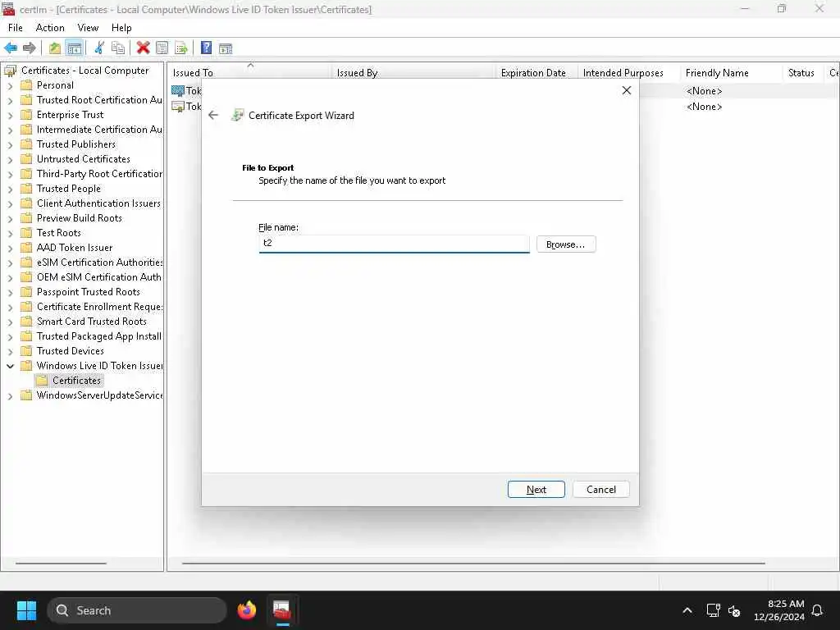Select the AAD Token Issuer folder
This screenshot has height=630, width=840.
75,248
